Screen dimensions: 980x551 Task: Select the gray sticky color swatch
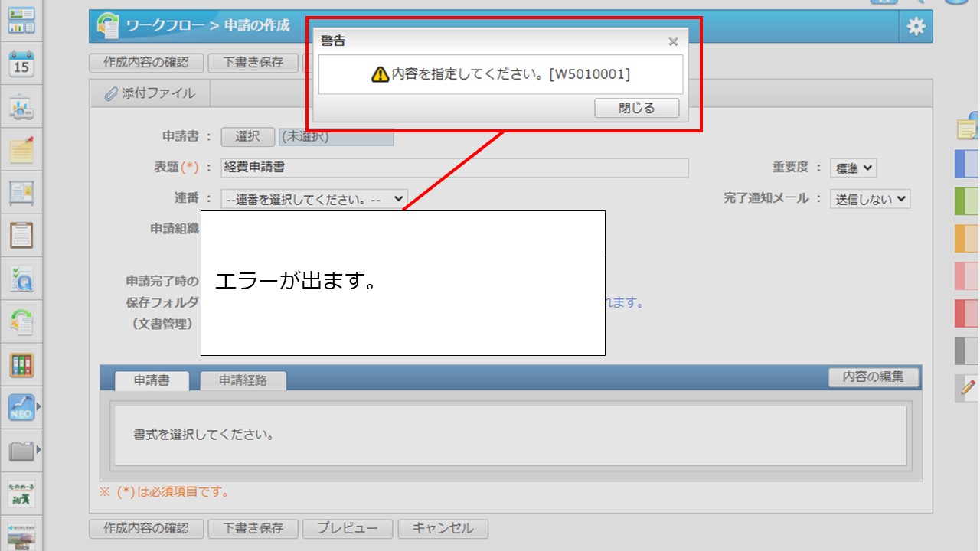pyautogui.click(x=968, y=350)
